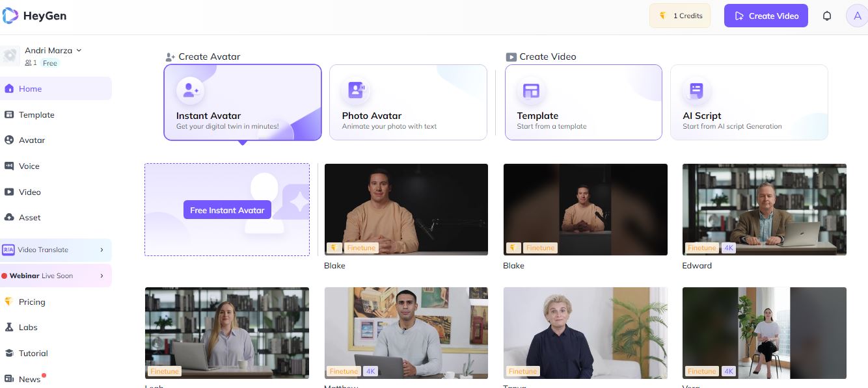Click the Free Instant Avatar button
Screen dimensions: 868x388
pos(227,209)
